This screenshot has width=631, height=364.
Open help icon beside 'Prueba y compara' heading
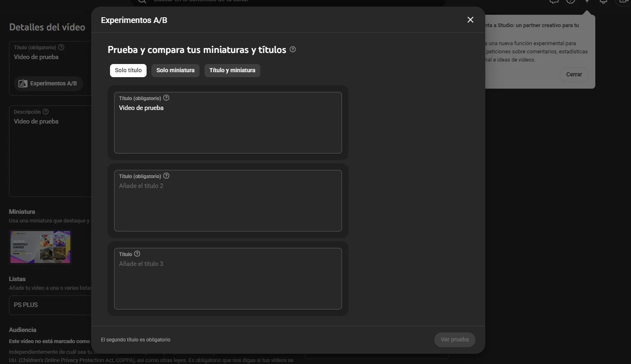coord(293,49)
